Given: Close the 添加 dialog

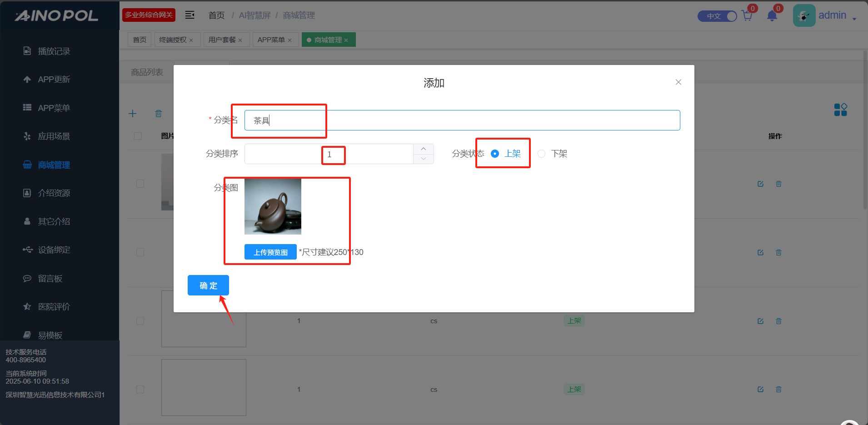Looking at the screenshot, I should pyautogui.click(x=678, y=82).
